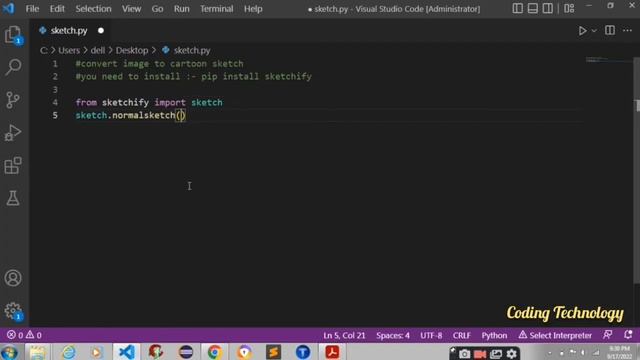Click Select Interpreter in status bar
The width and height of the screenshot is (640, 360).
pos(555,335)
